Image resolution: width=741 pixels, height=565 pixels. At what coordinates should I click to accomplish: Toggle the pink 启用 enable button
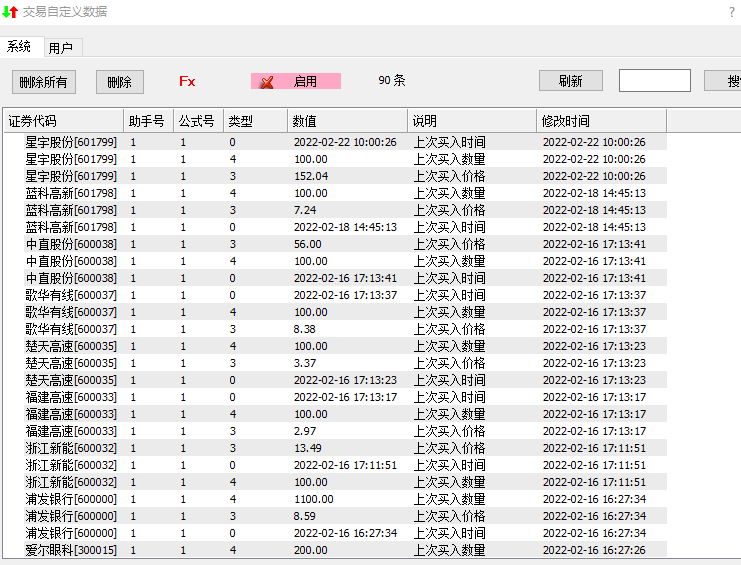(295, 82)
